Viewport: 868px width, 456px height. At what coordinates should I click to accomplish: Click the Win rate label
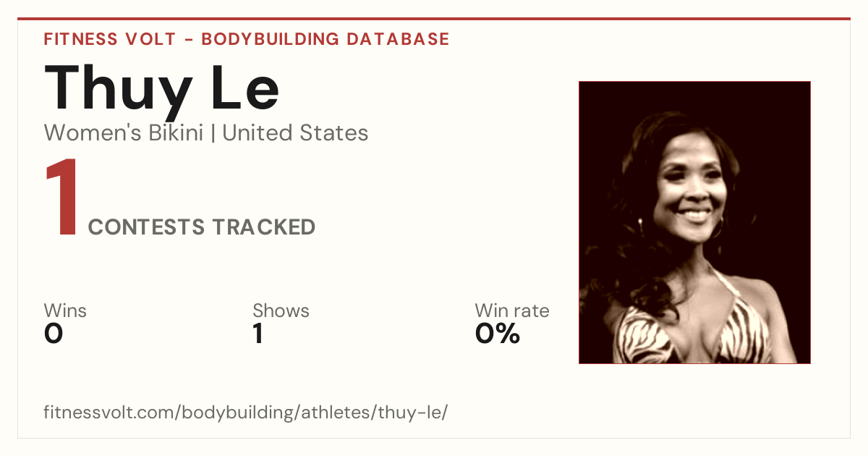coord(512,311)
